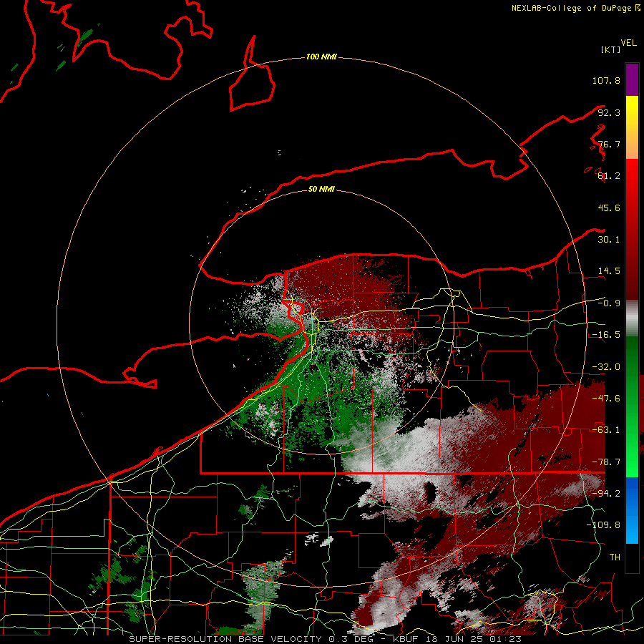Select the 45.6 scale value
644x644 pixels.
point(609,208)
